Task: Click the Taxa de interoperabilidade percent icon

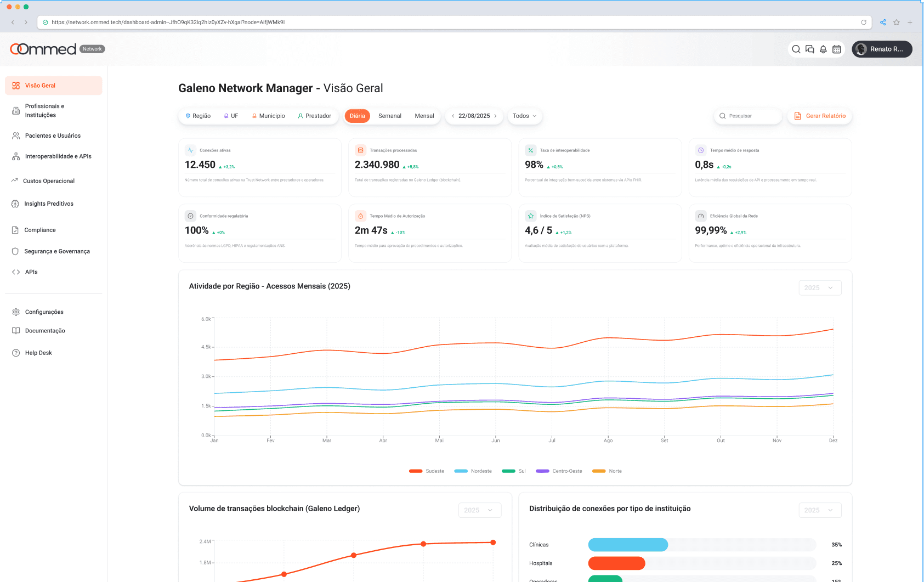Action: pos(531,150)
